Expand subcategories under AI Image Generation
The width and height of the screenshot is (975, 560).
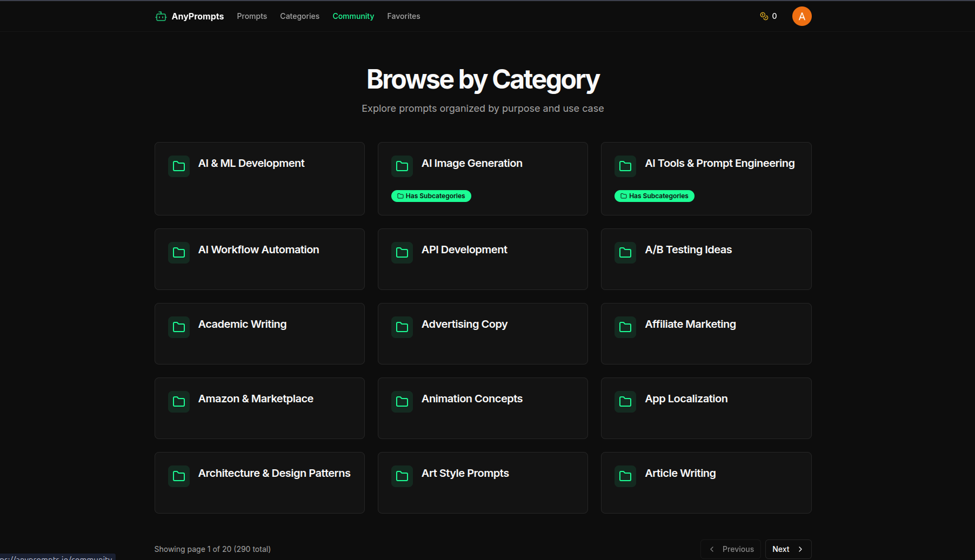pyautogui.click(x=431, y=195)
